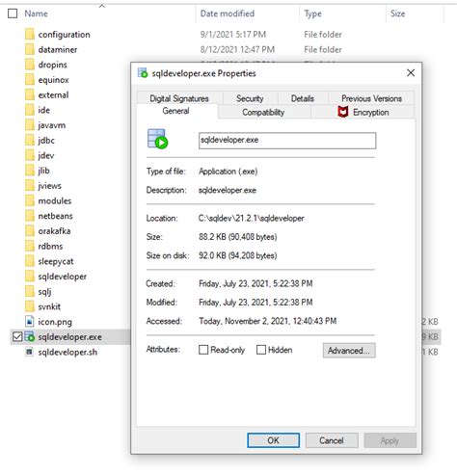Click the javavm folder icon
The image size is (457, 476).
tap(30, 124)
